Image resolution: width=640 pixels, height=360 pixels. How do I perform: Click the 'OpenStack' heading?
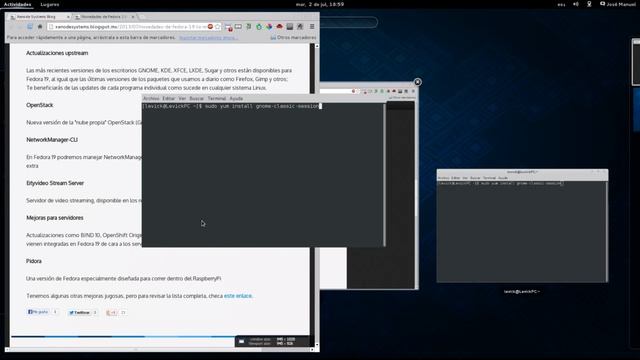[x=40, y=105]
